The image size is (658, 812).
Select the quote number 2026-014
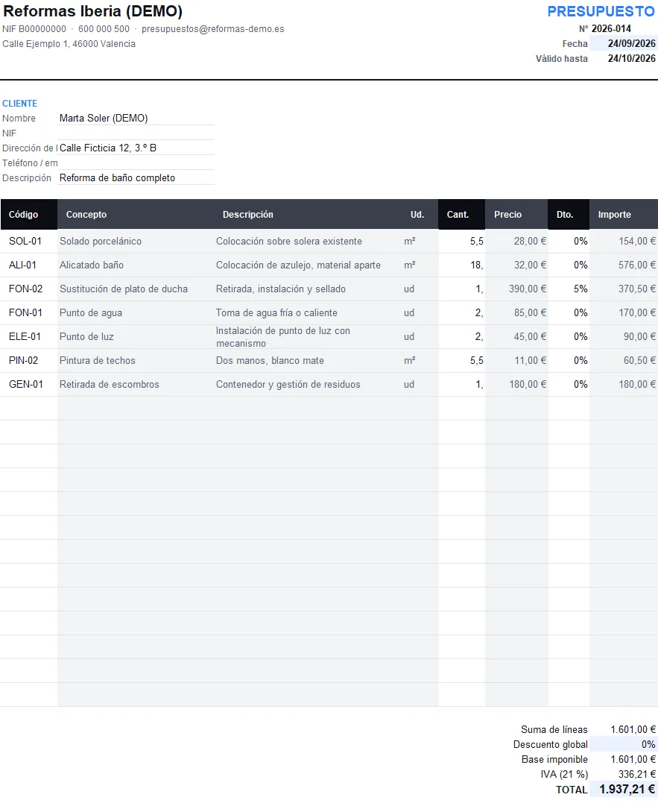click(x=611, y=28)
